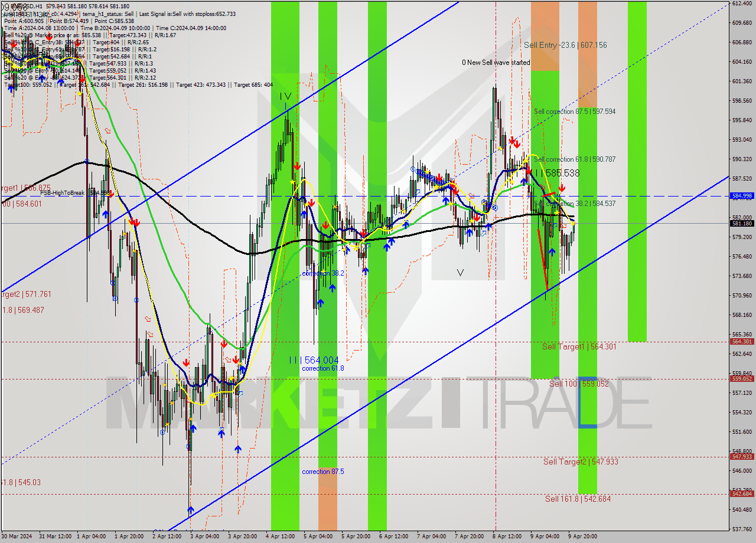The height and width of the screenshot is (543, 756).
Task: Click the 554.320 price axis value
Action: click(x=742, y=413)
